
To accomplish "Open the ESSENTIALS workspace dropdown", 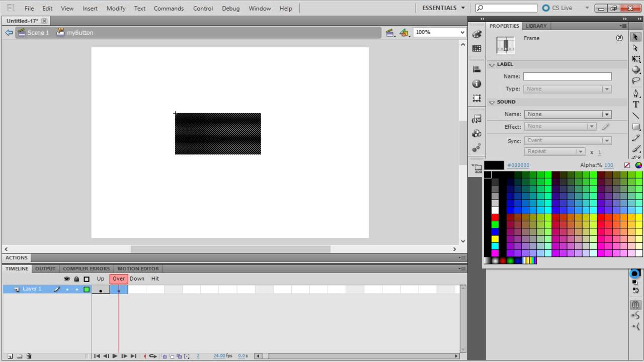I will click(x=444, y=8).
